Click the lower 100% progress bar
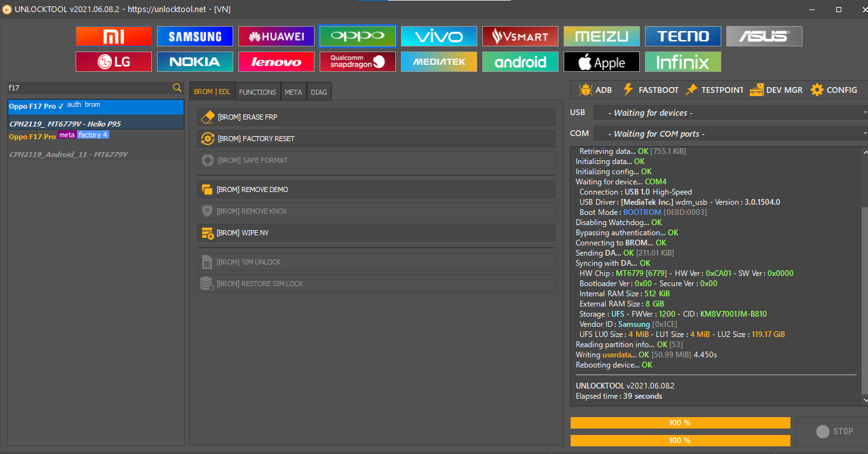Viewport: 868px width, 454px height. pyautogui.click(x=680, y=441)
